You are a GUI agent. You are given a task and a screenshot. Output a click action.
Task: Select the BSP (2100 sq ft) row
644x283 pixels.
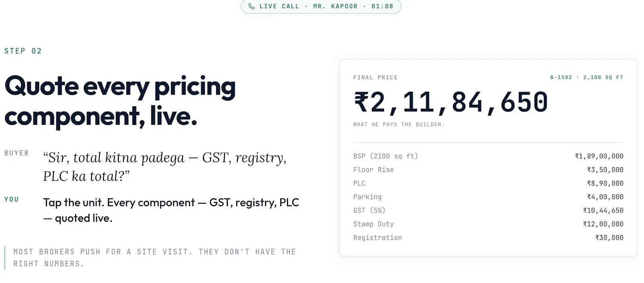coord(488,156)
